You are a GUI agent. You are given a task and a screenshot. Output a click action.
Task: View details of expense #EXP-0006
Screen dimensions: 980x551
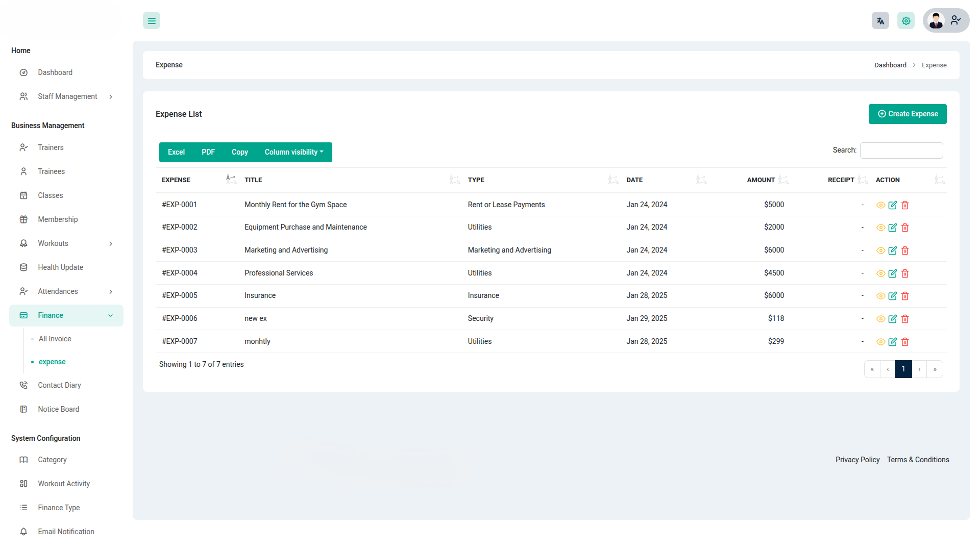click(880, 319)
